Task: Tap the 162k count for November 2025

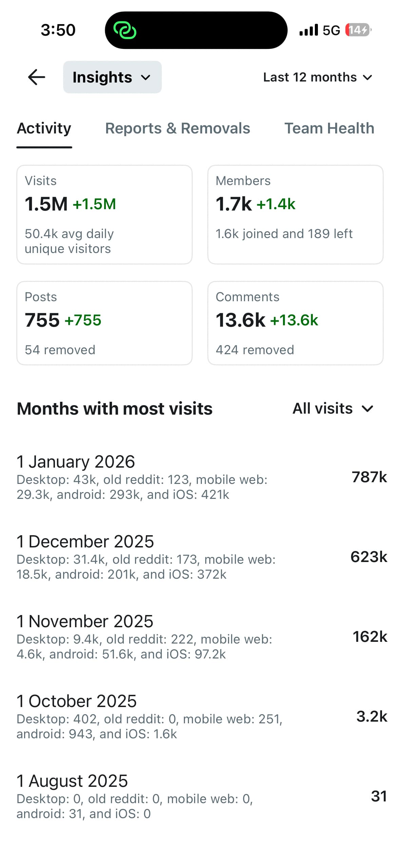Action: point(370,636)
